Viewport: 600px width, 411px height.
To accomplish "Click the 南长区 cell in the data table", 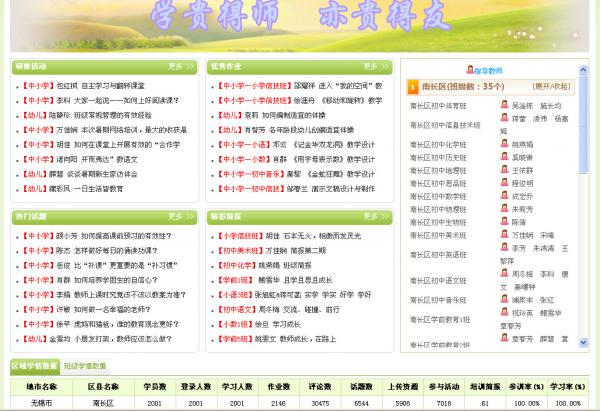I will click(x=103, y=403).
